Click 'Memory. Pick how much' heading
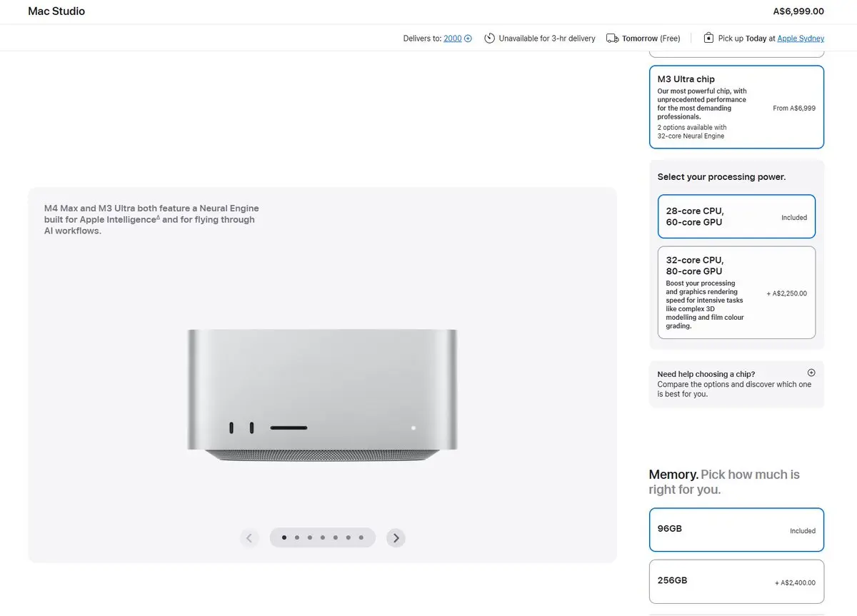Image resolution: width=857 pixels, height=616 pixels. click(x=724, y=482)
